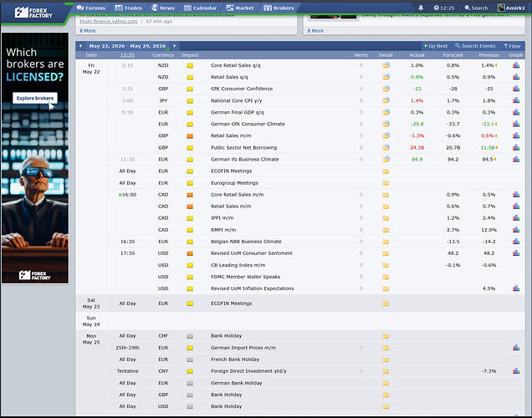Open the Brokers menu
This screenshot has width=532, height=418.
(279, 8)
